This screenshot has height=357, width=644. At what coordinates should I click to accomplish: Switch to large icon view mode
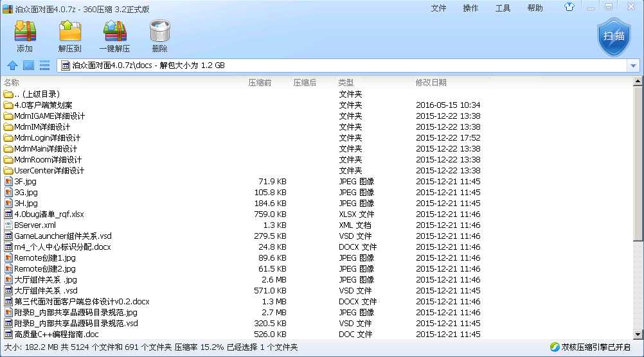(x=28, y=65)
